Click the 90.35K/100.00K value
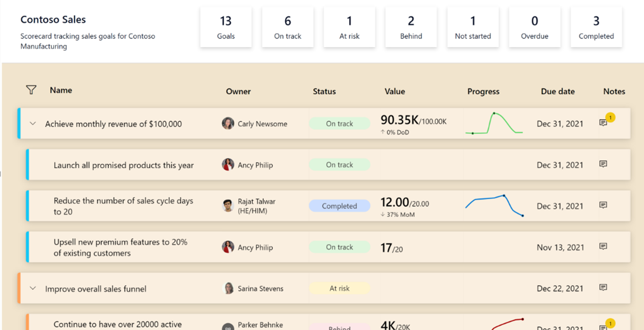 414,120
